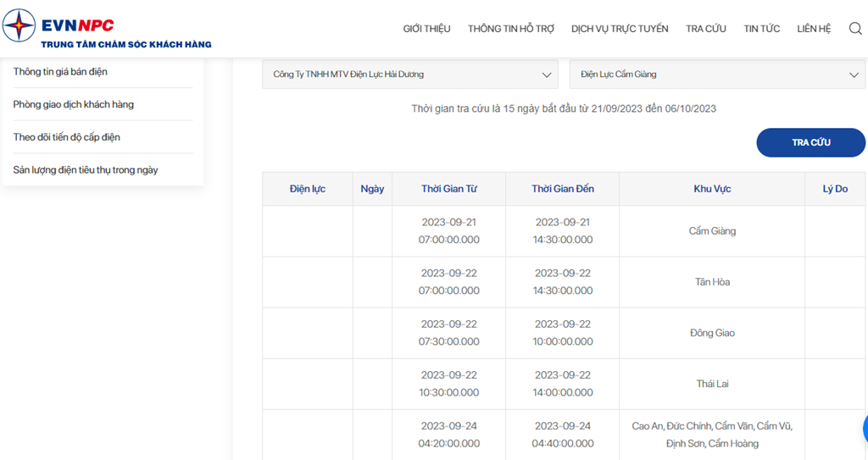Click the Thời gian tra cứu date range text
868x460 pixels.
564,108
